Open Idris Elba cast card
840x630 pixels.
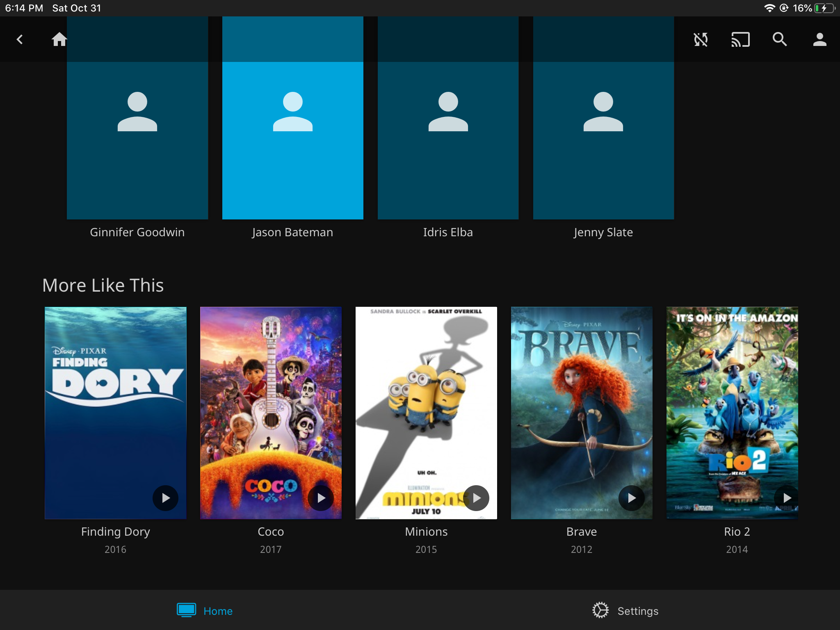[x=448, y=118]
